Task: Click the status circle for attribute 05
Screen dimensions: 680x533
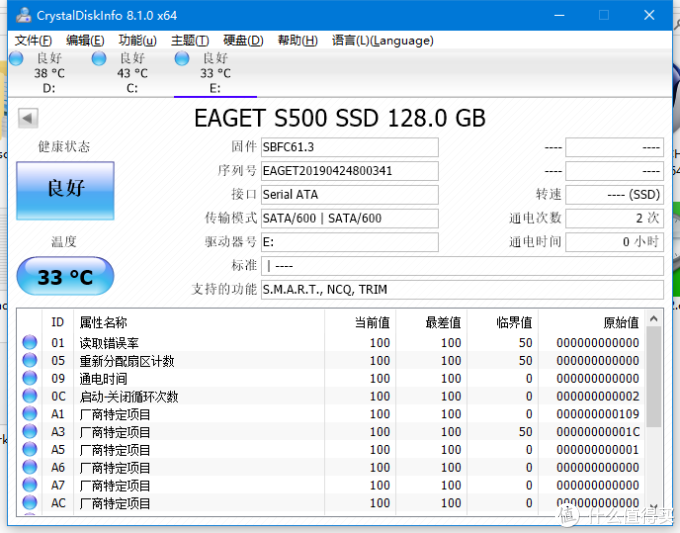Action: [30, 360]
